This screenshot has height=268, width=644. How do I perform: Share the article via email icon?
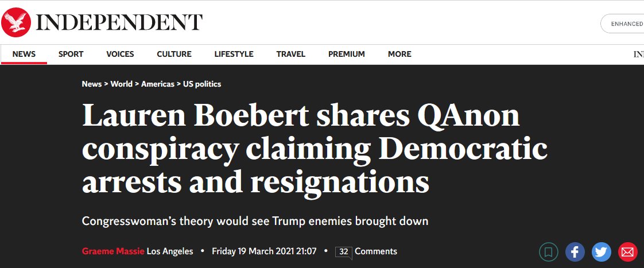point(627,252)
